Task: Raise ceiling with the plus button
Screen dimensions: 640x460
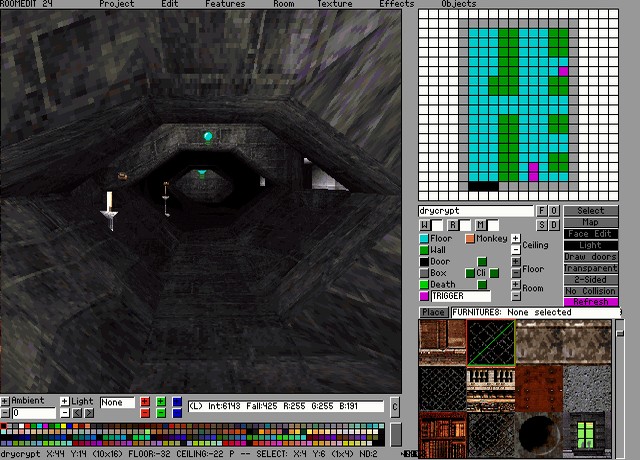Action: coord(515,239)
